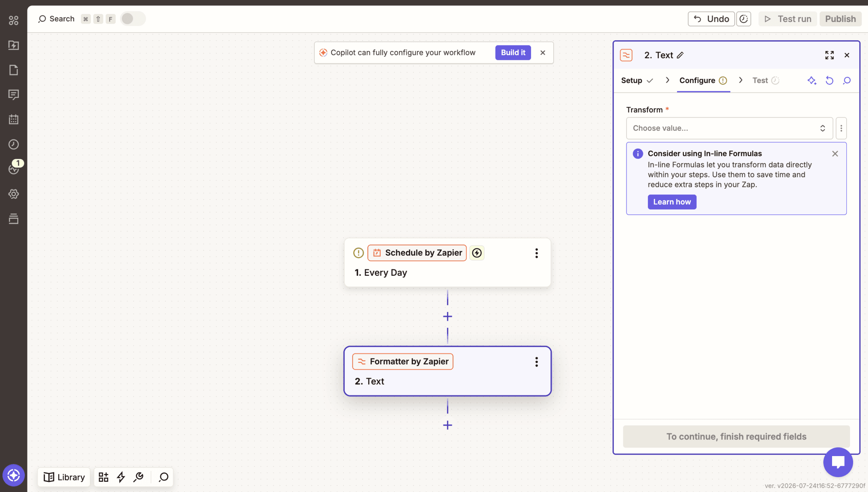Click the AI sparkle icon in panel header

click(x=812, y=80)
